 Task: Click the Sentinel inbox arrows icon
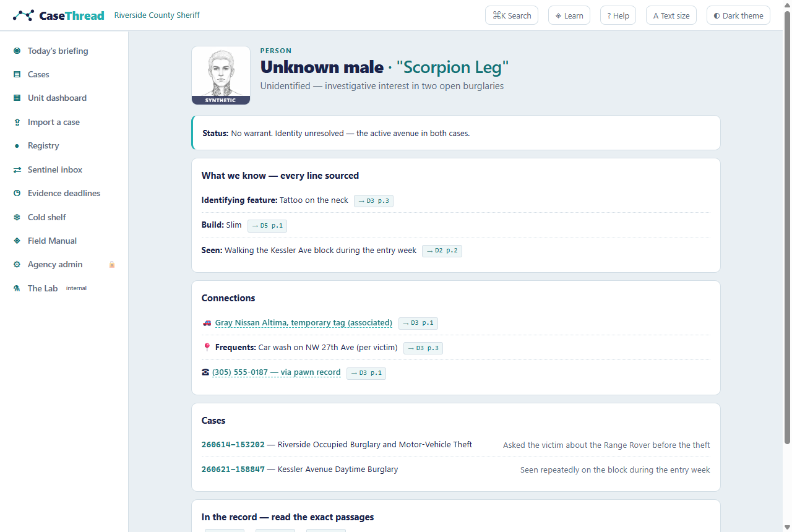click(17, 169)
